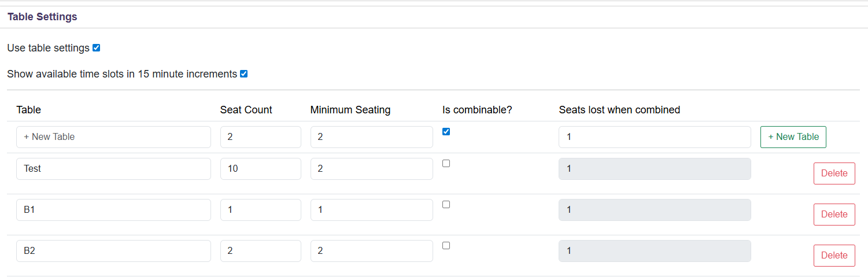868x277 pixels.
Task: Delete the Test table row
Action: click(x=834, y=173)
